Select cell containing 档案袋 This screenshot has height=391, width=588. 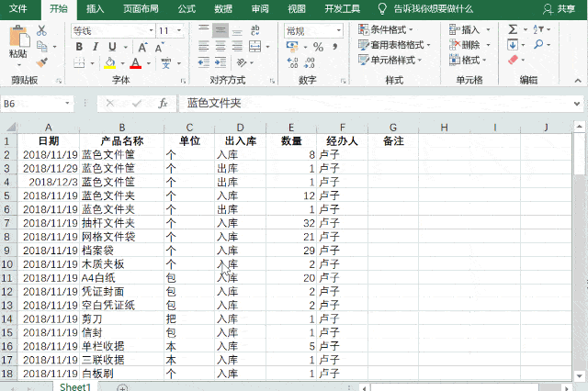[x=121, y=251]
